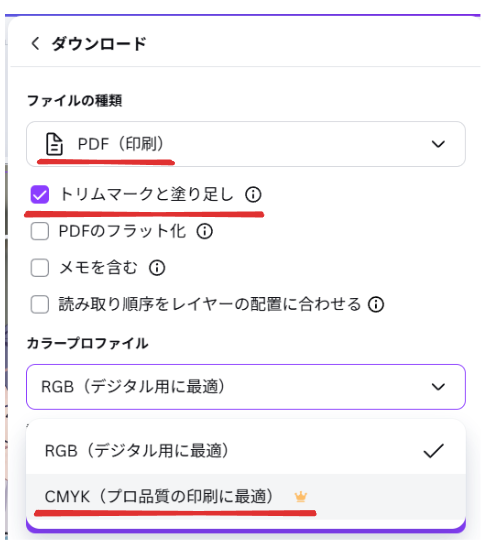
Task: Uncheck トリムマークと塗り足し checkbox
Action: click(x=40, y=194)
